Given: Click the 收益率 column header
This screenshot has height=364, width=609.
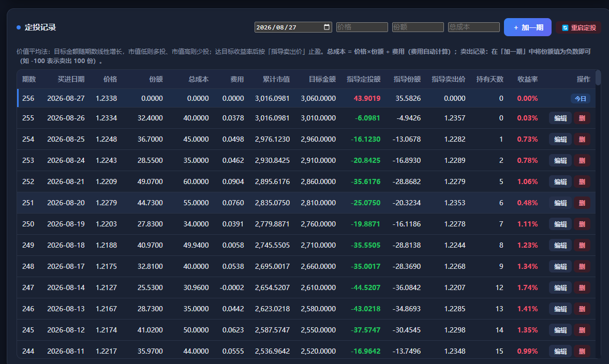Looking at the screenshot, I should 527,79.
